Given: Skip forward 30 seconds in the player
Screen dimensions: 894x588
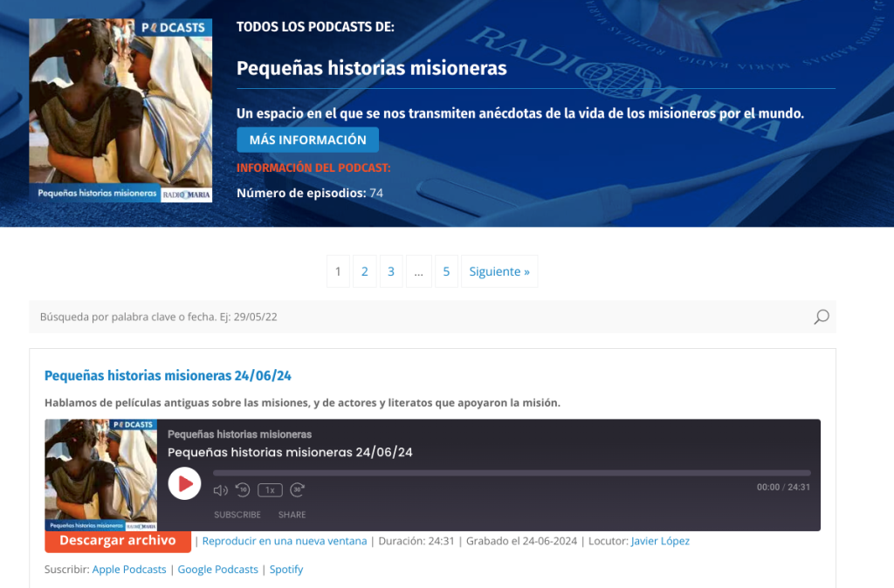Looking at the screenshot, I should [297, 489].
